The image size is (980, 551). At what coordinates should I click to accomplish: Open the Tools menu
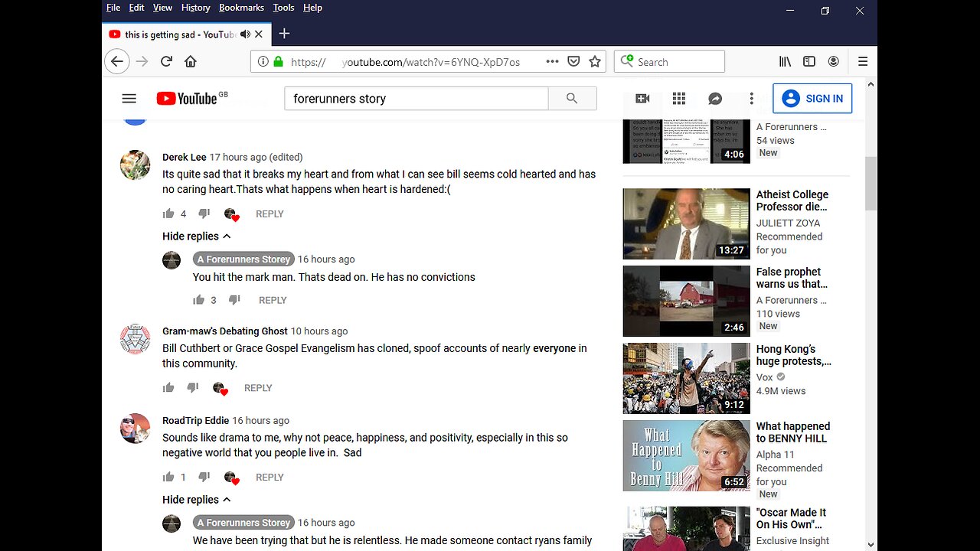(283, 8)
